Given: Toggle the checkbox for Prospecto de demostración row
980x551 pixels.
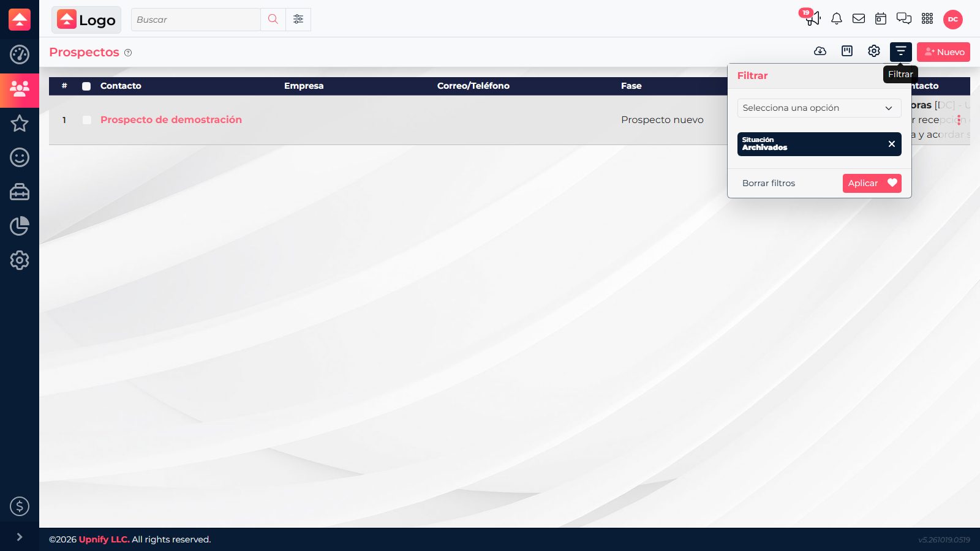Looking at the screenshot, I should click(x=87, y=120).
